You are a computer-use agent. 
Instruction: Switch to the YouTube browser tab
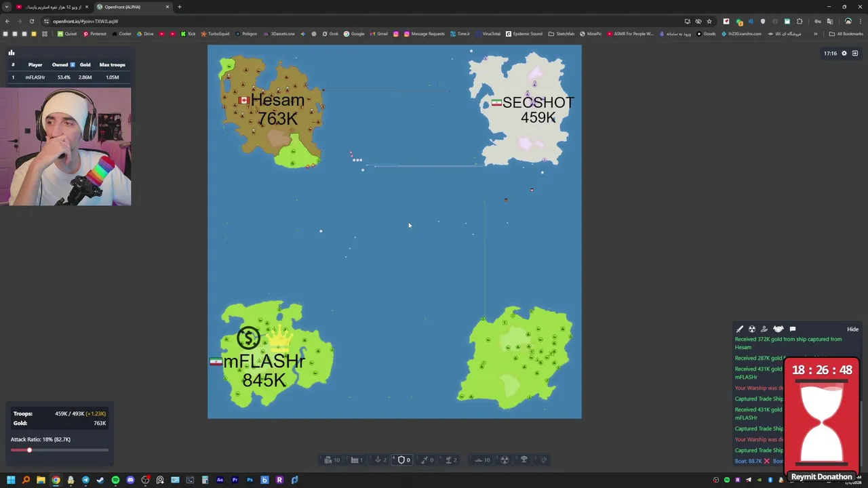pyautogui.click(x=51, y=7)
